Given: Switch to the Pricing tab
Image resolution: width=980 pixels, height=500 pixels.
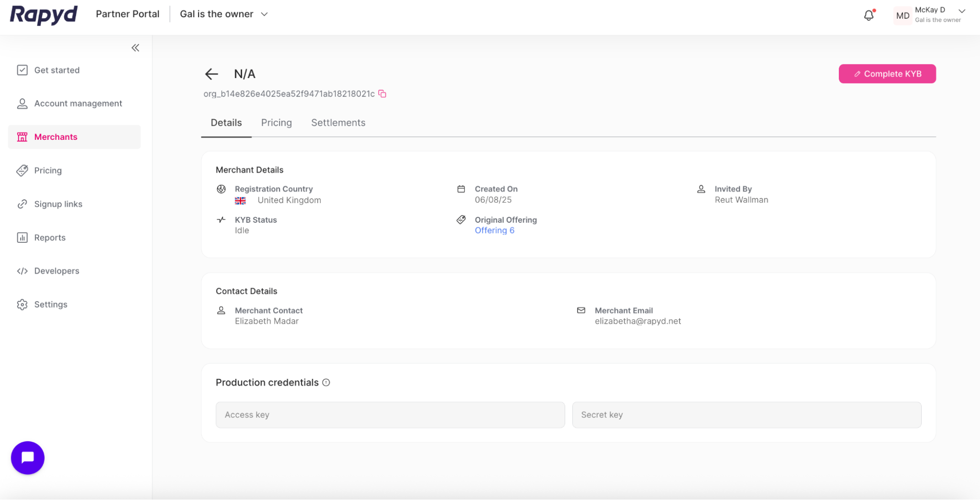Looking at the screenshot, I should [276, 123].
